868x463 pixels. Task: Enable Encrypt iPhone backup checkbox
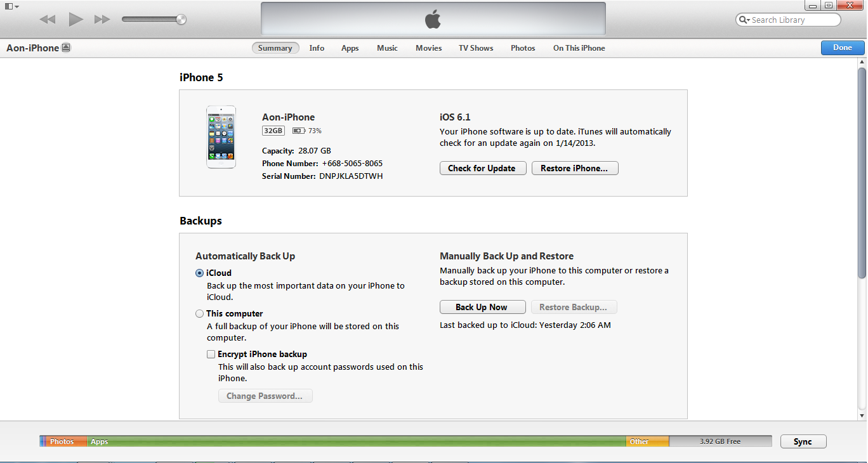click(211, 355)
